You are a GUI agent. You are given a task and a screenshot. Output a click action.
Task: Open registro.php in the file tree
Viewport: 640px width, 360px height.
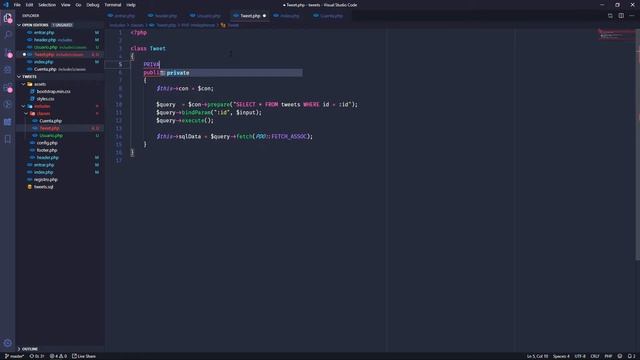[45, 180]
